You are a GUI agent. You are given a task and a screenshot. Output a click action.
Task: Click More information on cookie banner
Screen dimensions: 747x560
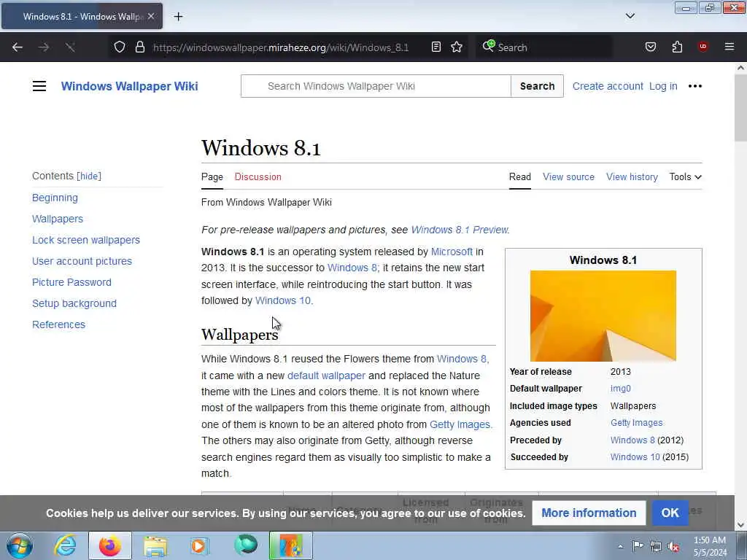[x=589, y=513]
